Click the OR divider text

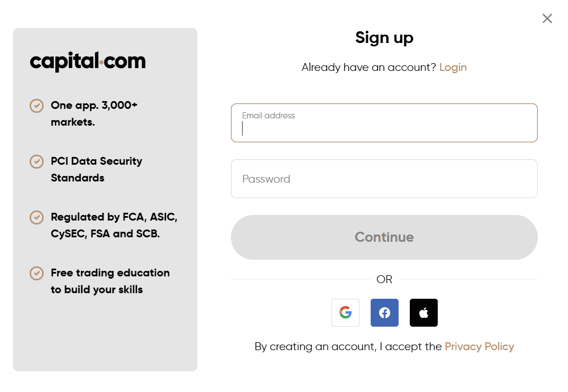384,279
